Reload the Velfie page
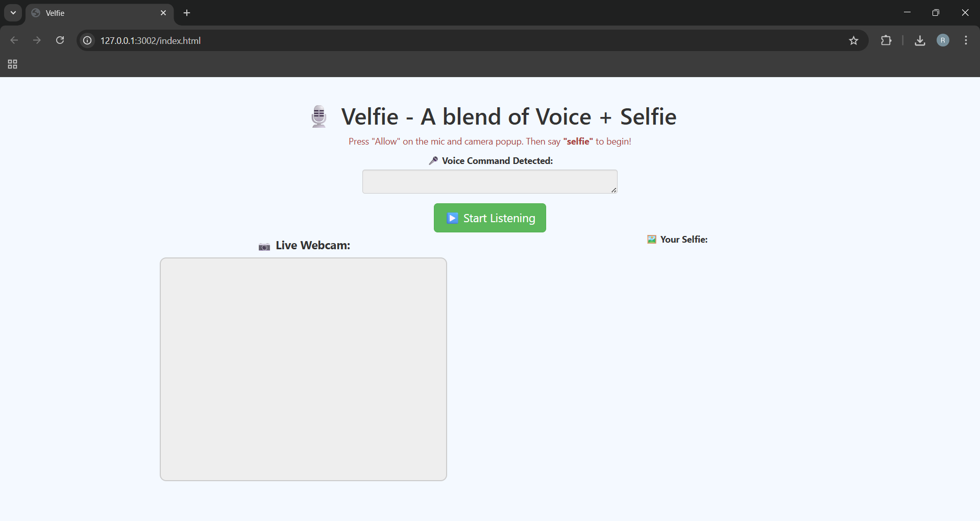Viewport: 980px width, 521px height. click(x=60, y=40)
